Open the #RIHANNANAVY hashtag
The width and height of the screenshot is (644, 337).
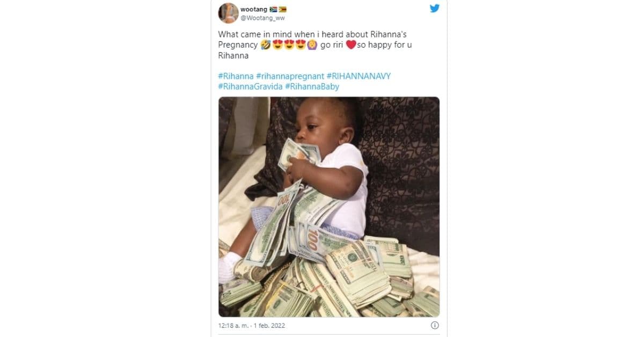(x=358, y=76)
